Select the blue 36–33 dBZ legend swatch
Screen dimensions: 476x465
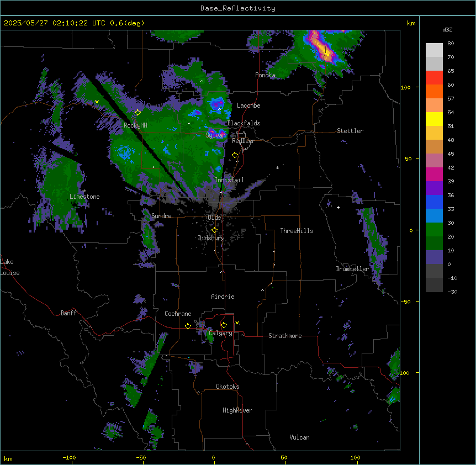click(x=434, y=202)
